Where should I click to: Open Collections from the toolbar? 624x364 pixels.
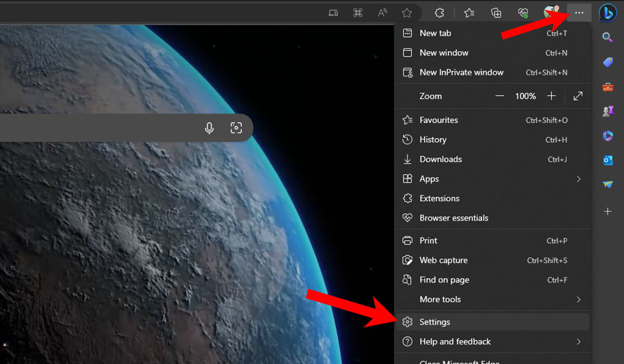[x=496, y=12]
